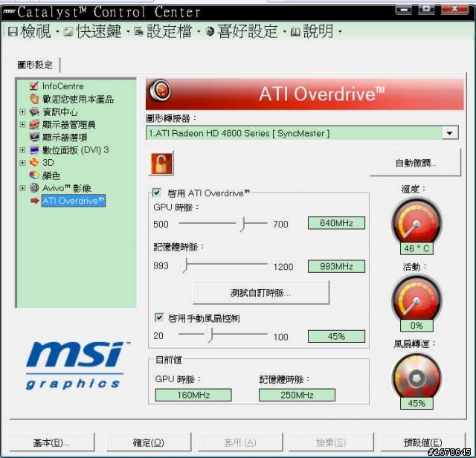Select the 圖形設定 tab
This screenshot has height=458, width=476.
[35, 65]
